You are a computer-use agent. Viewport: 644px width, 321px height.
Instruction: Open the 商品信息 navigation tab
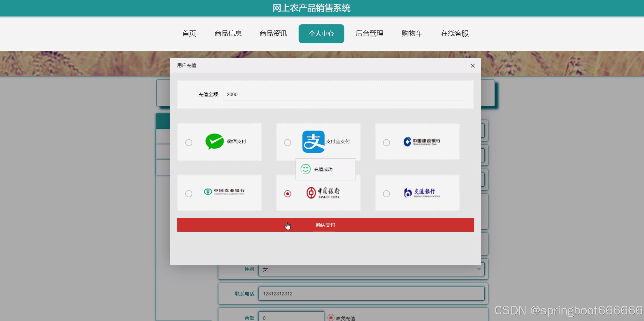pos(228,34)
